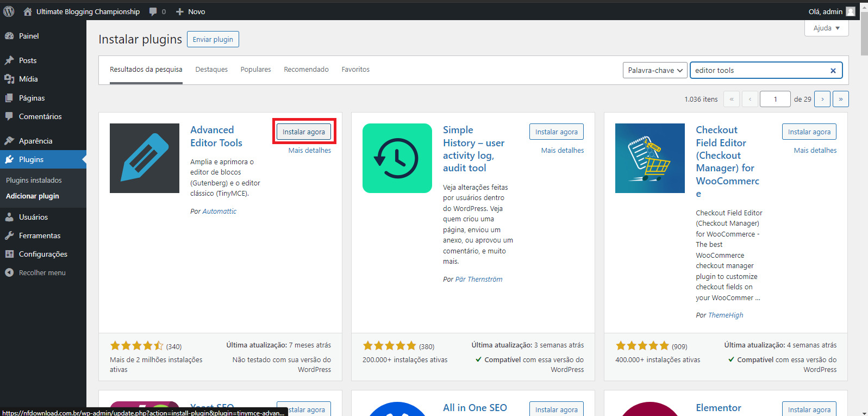
Task: Clear the editor tools search with the X
Action: (833, 71)
